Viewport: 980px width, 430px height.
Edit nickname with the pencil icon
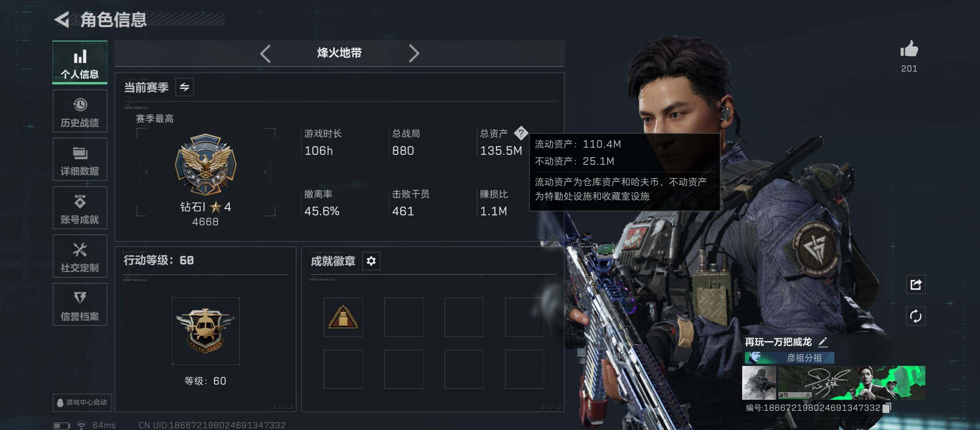point(823,342)
